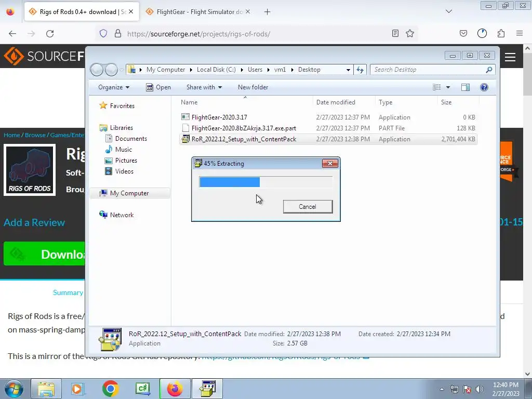The width and height of the screenshot is (532, 399).
Task: Click the Explorer Search Desktop field
Action: point(433,70)
